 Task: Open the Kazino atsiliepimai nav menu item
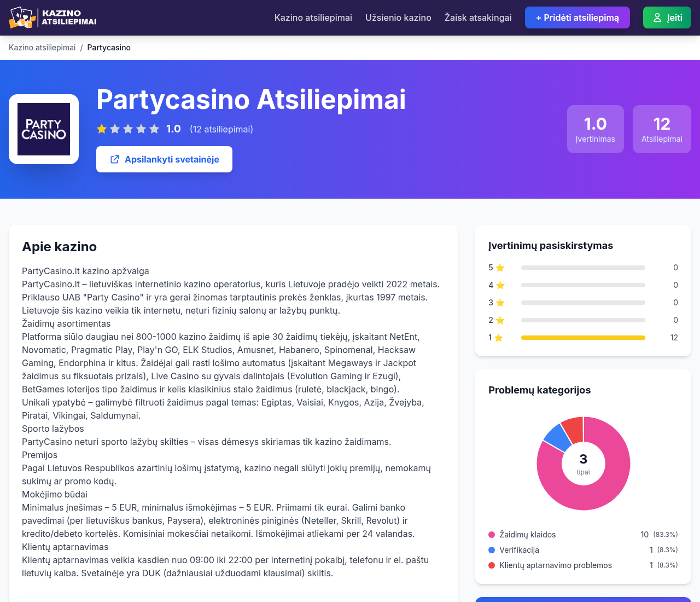pyautogui.click(x=313, y=18)
